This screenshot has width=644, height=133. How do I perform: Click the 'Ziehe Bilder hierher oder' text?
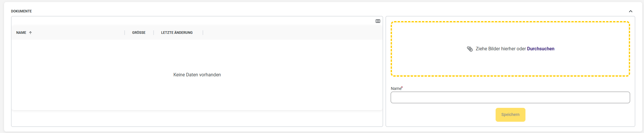(x=501, y=49)
